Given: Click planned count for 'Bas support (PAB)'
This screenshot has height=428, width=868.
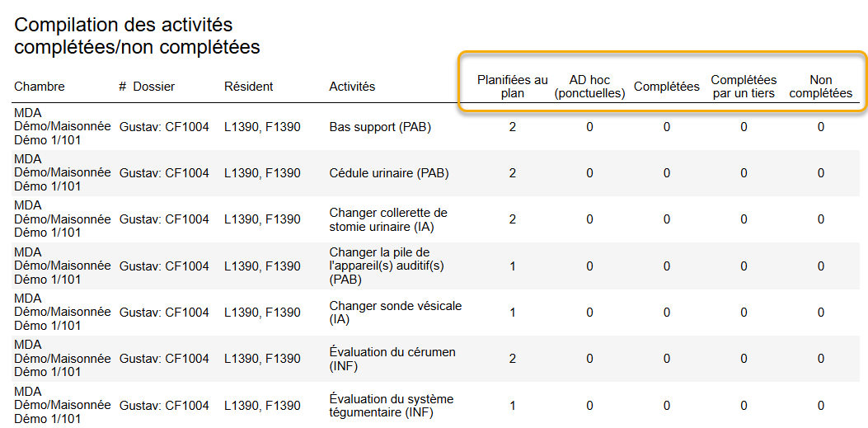Looking at the screenshot, I should tap(513, 127).
